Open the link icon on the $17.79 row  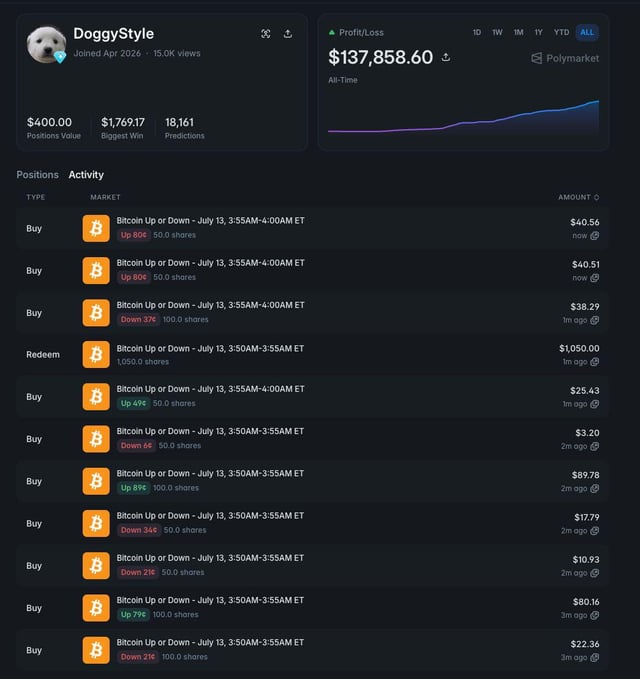[595, 530]
